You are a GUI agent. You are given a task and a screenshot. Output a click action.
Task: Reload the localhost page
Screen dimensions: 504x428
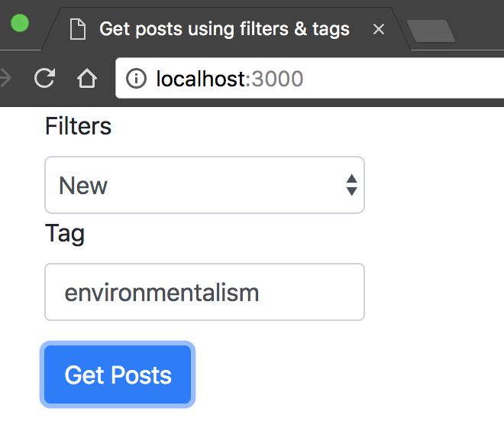tap(45, 78)
